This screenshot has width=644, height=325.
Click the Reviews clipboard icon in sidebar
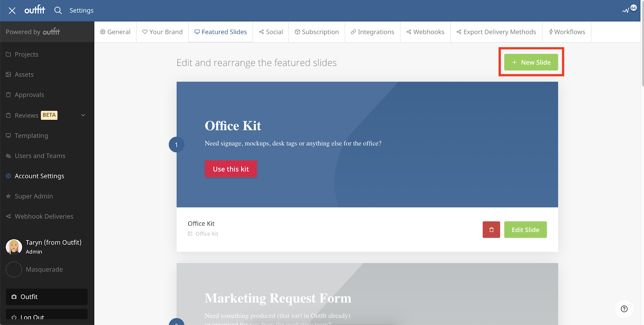[8, 115]
